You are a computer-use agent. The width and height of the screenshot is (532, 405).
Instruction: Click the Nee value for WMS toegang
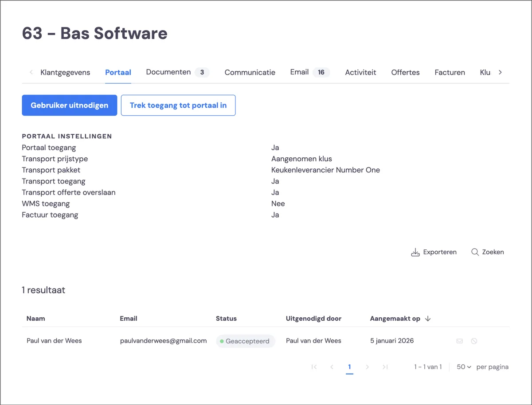tap(278, 204)
